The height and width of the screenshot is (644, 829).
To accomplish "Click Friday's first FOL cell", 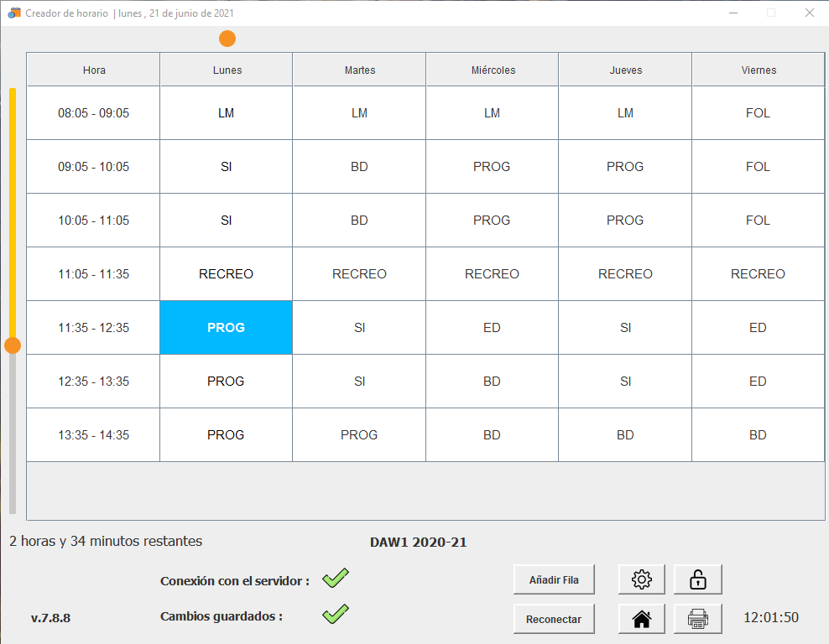I will [x=758, y=113].
